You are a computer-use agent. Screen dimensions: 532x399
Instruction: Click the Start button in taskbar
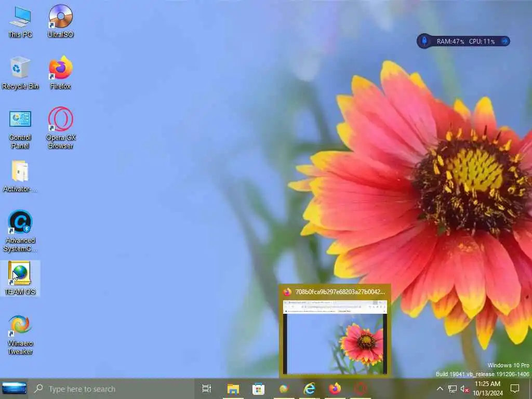(x=14, y=389)
